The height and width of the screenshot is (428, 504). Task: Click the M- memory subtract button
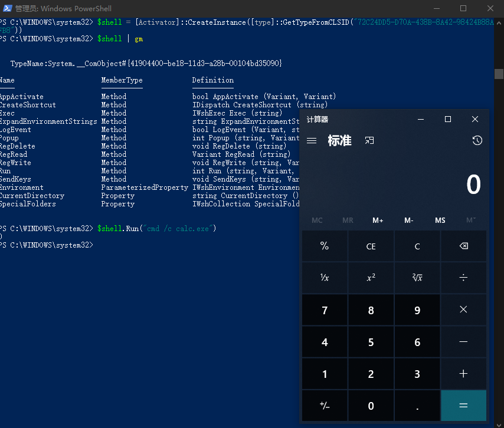pyautogui.click(x=408, y=220)
